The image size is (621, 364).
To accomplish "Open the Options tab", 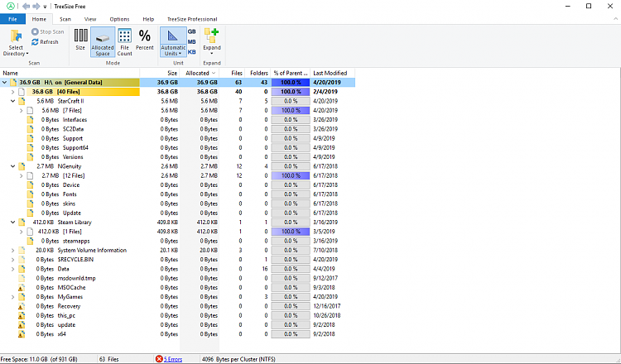I will point(119,19).
